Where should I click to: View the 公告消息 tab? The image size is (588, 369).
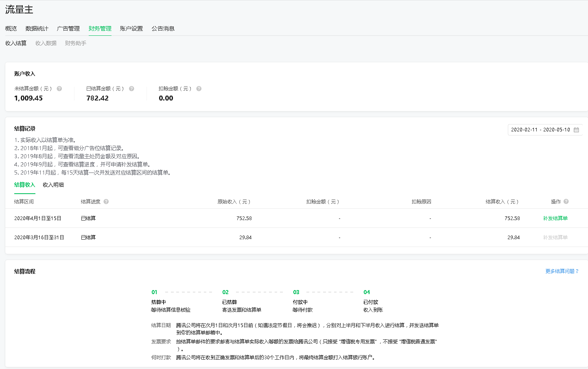tap(163, 28)
